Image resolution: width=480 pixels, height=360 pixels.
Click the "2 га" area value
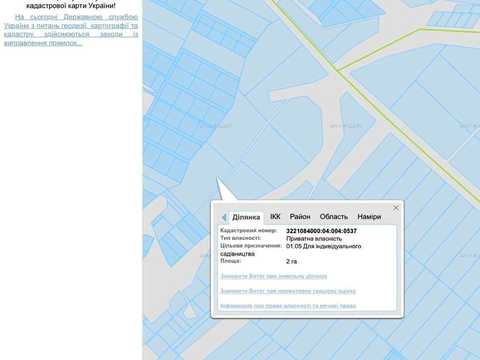coord(291,261)
